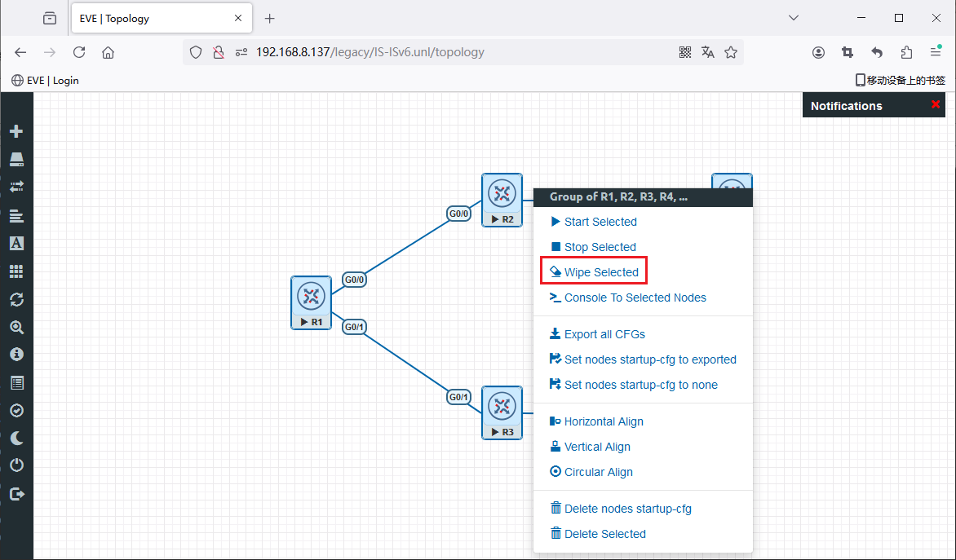Close the Notifications panel with red X
Viewport: 956px width, 560px height.
tap(936, 105)
